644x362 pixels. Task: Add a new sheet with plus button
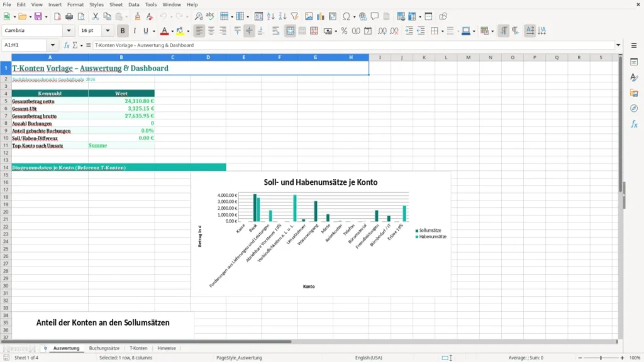tap(45, 348)
